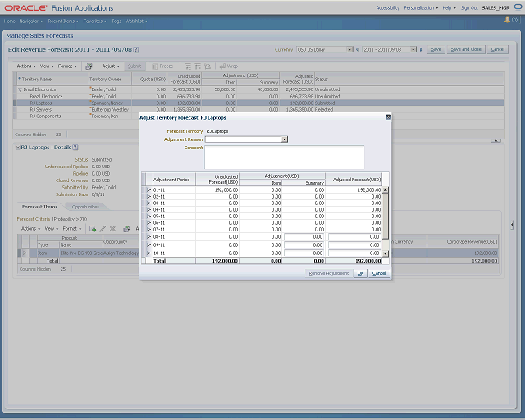Screen dimensions: 525x420
Task: Expand adjustment period 05-11 row
Action: click(149, 217)
